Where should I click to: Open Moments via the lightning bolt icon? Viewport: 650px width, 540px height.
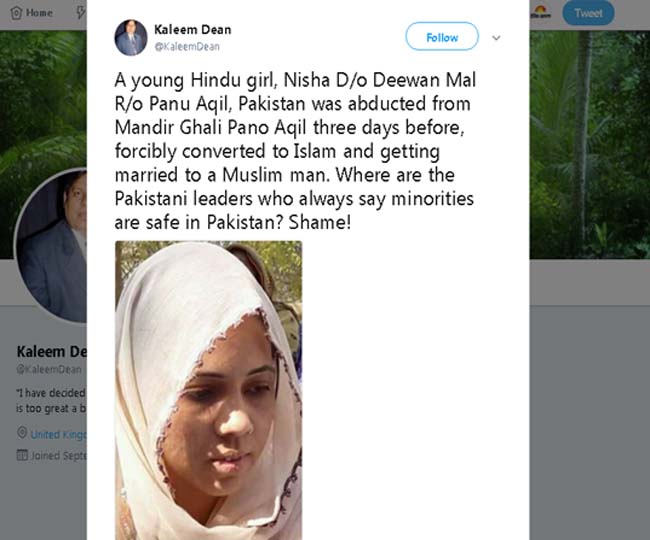coord(80,12)
